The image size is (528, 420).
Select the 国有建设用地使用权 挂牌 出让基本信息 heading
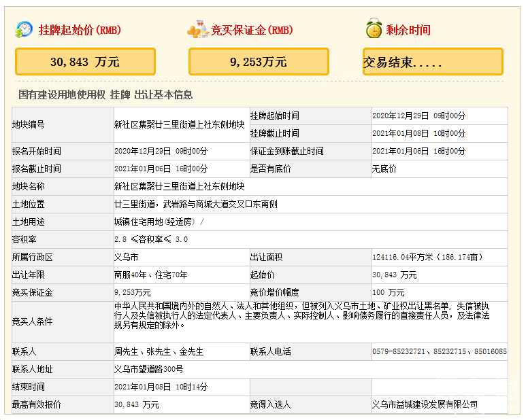[x=105, y=95]
